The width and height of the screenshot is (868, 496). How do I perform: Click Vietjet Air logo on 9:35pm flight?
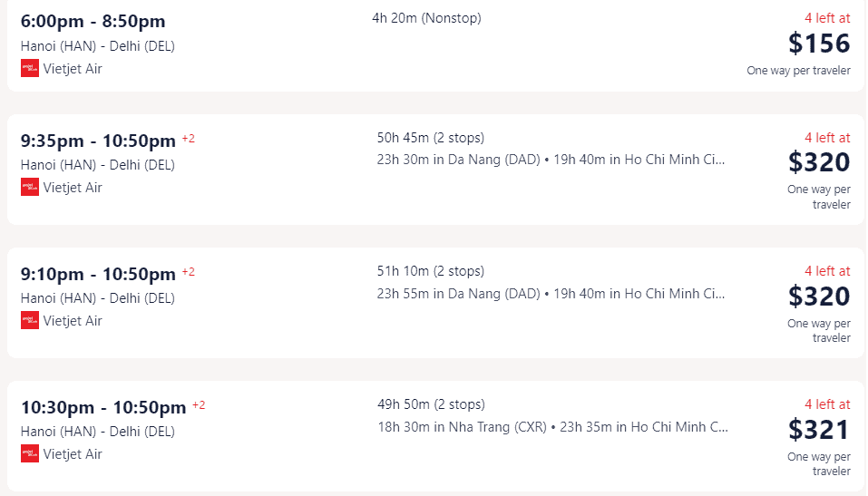tap(30, 187)
